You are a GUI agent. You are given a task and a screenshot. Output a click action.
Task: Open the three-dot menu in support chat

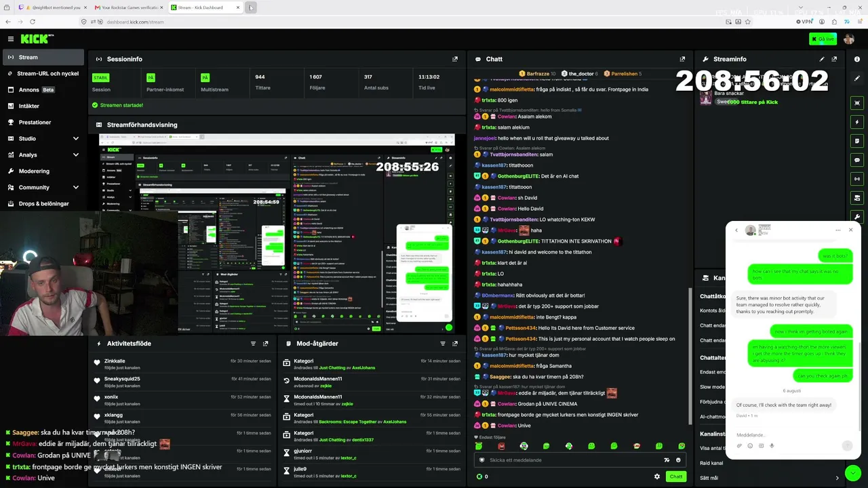[x=838, y=230]
